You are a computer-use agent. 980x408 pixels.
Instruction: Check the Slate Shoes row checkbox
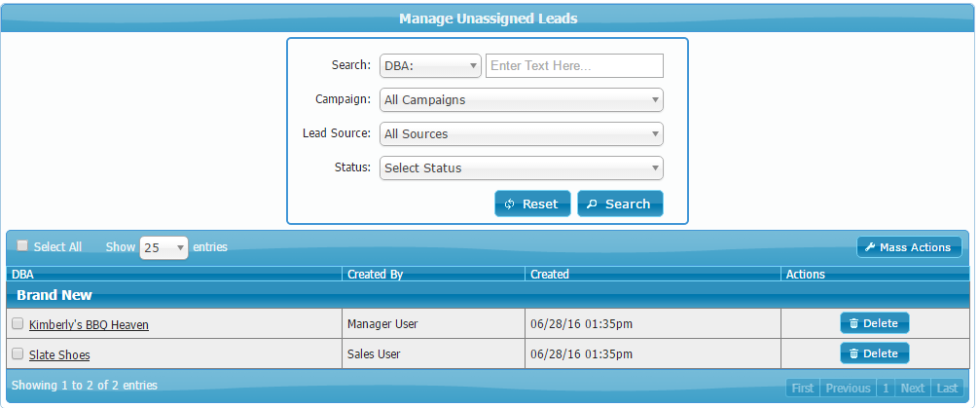coord(18,354)
